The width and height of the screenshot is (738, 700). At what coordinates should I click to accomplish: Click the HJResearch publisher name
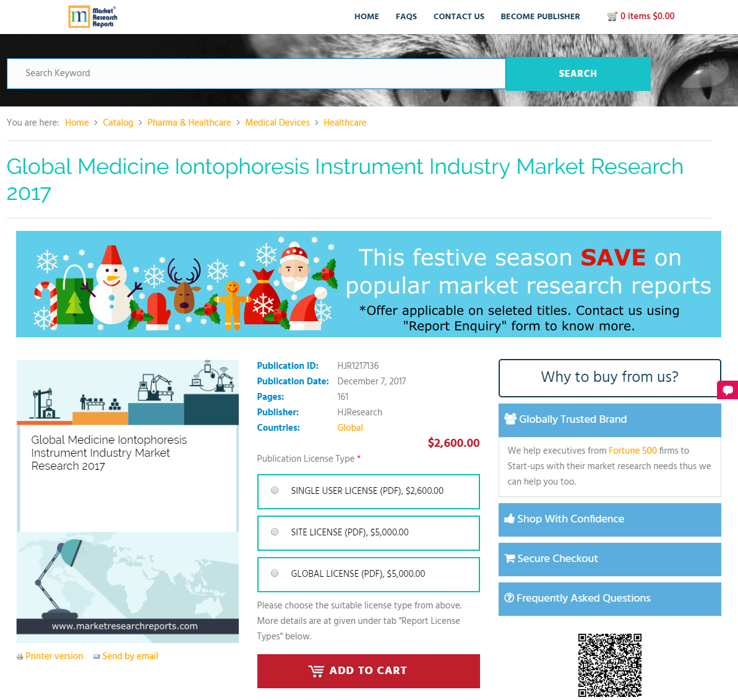359,412
